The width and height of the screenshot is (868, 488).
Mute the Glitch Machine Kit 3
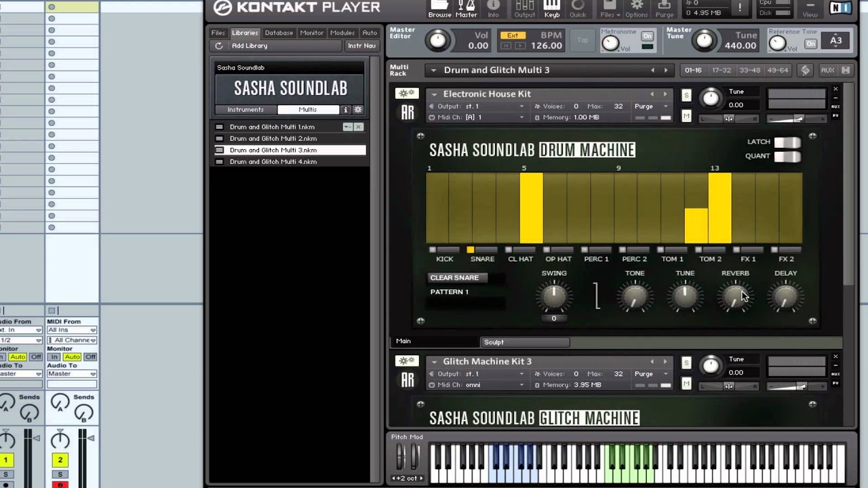686,384
